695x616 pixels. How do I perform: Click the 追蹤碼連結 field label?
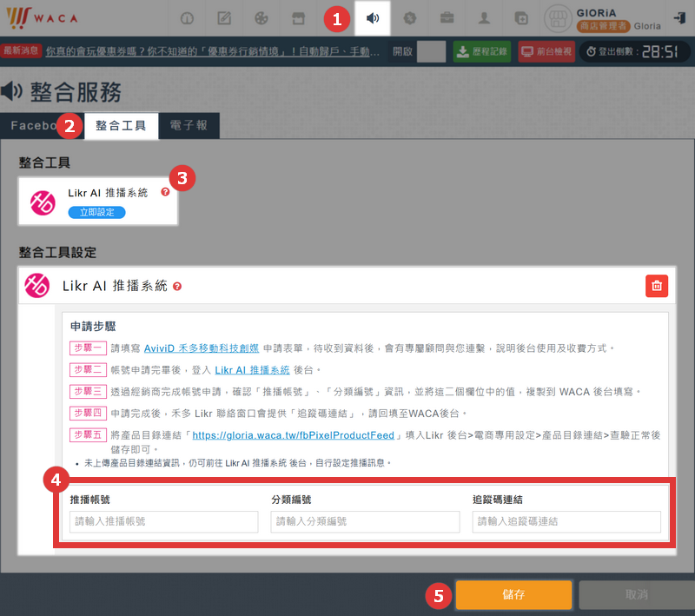coord(498,500)
